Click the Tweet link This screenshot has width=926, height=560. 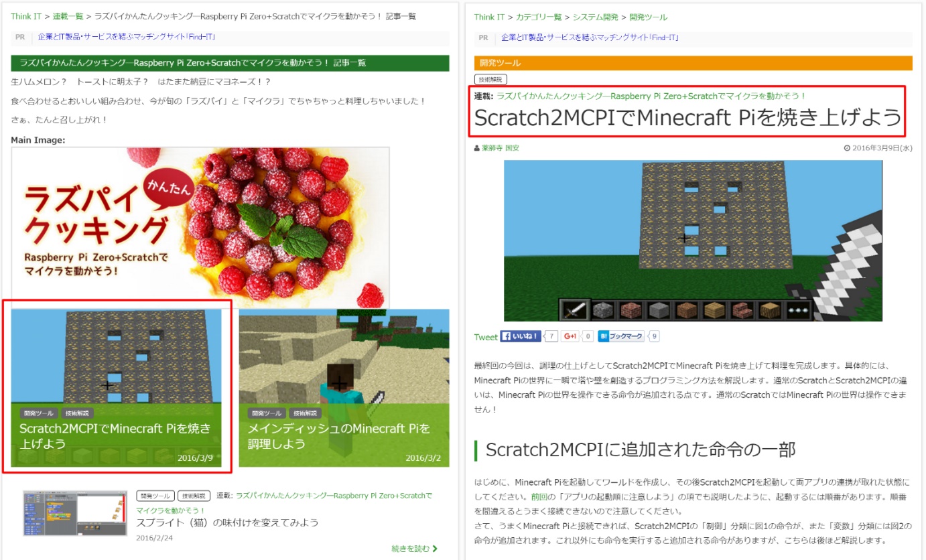[x=486, y=337]
